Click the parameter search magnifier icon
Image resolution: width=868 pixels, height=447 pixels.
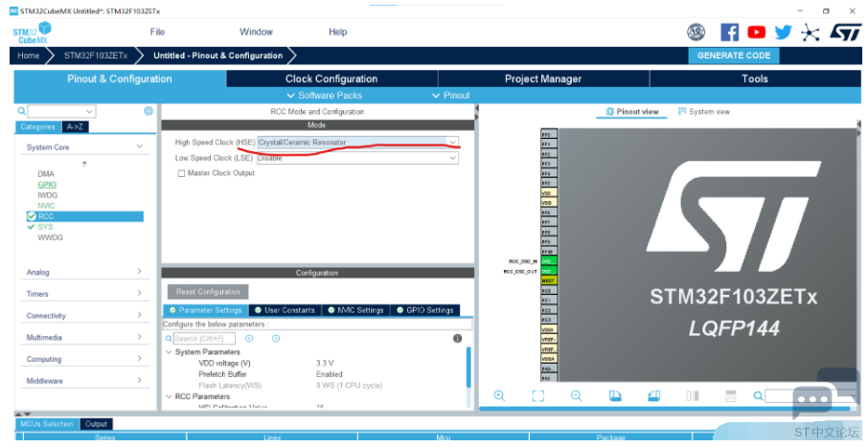pyautogui.click(x=169, y=339)
